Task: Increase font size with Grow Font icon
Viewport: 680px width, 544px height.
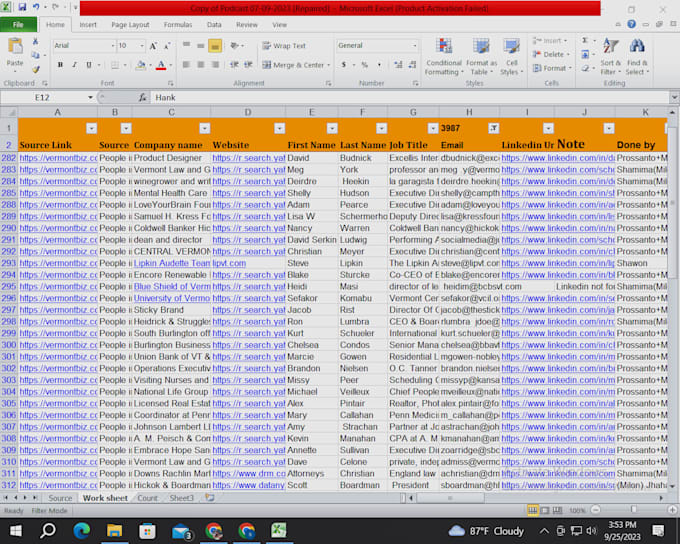Action: 153,46
